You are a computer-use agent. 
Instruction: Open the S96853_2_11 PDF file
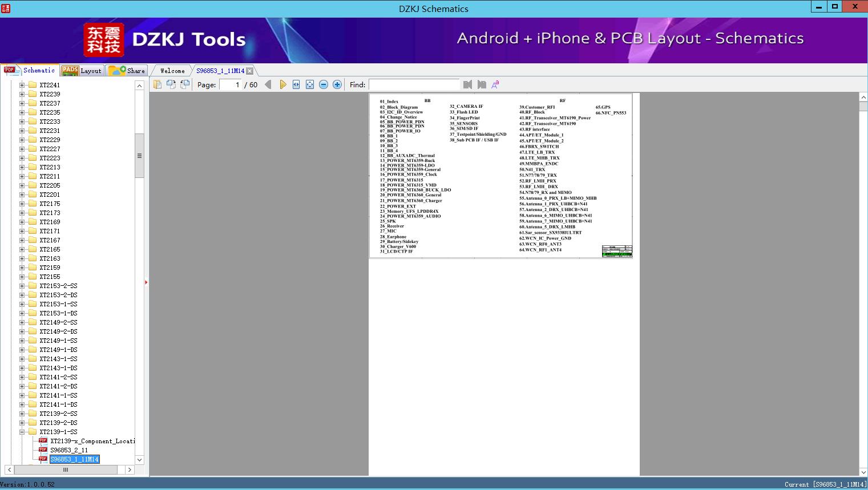pos(68,450)
